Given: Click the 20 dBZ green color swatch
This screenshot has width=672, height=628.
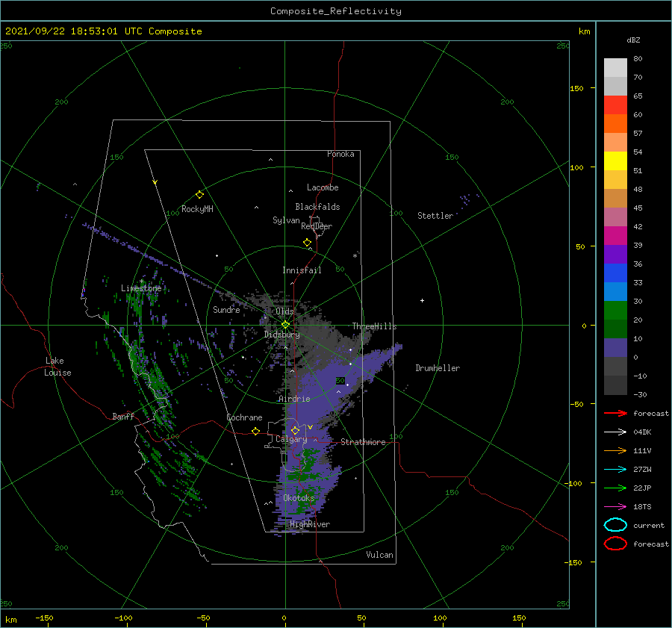Looking at the screenshot, I should click(615, 311).
